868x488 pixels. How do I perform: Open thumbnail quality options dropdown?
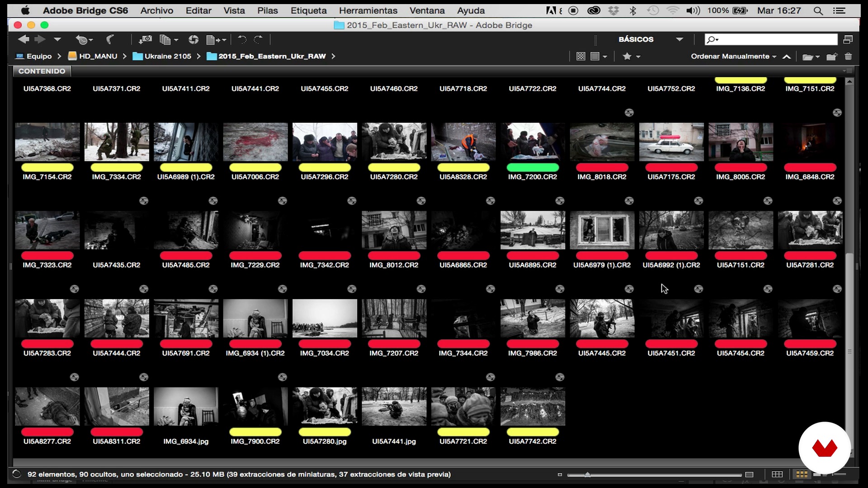click(599, 56)
